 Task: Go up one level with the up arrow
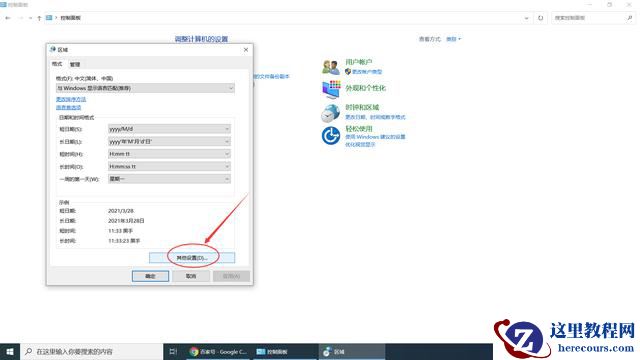[39, 18]
